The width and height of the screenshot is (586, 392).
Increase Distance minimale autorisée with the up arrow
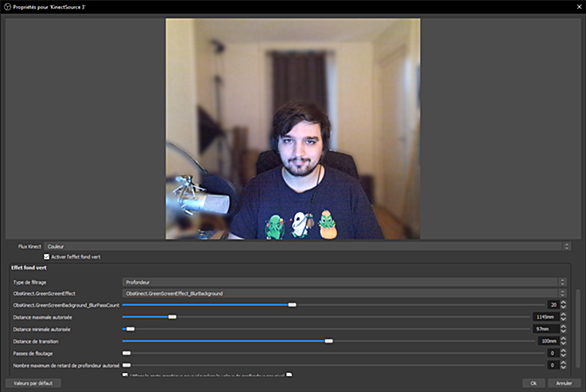pos(563,327)
